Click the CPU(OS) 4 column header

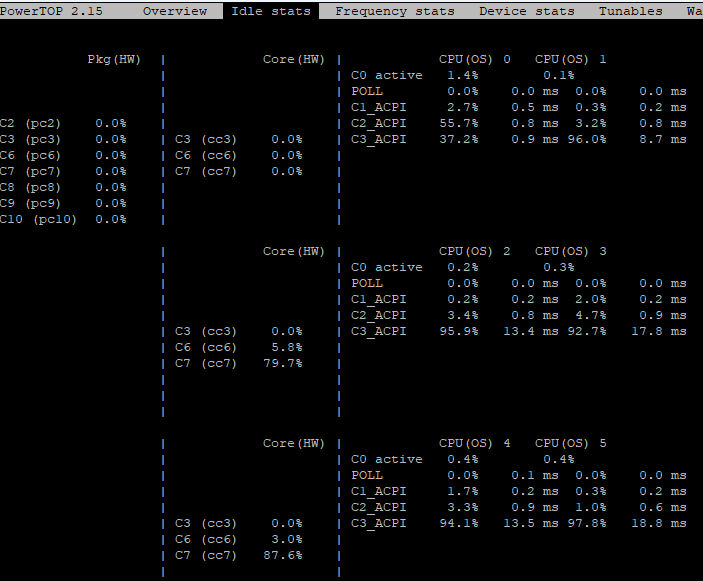474,443
